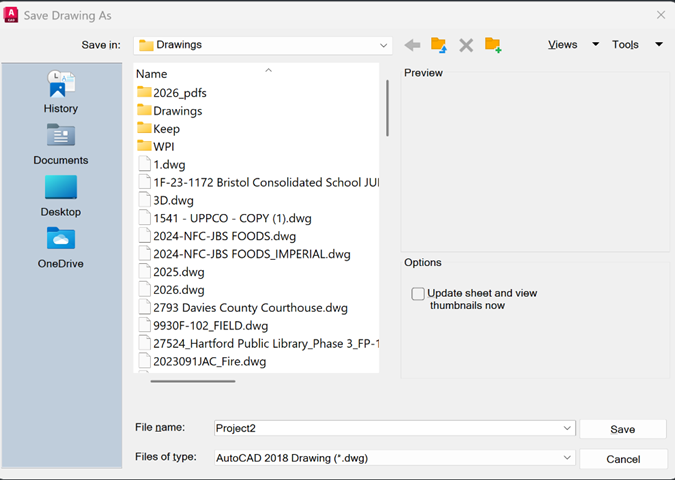Open the Tools dropdown arrow
The height and width of the screenshot is (480, 675).
coord(659,44)
